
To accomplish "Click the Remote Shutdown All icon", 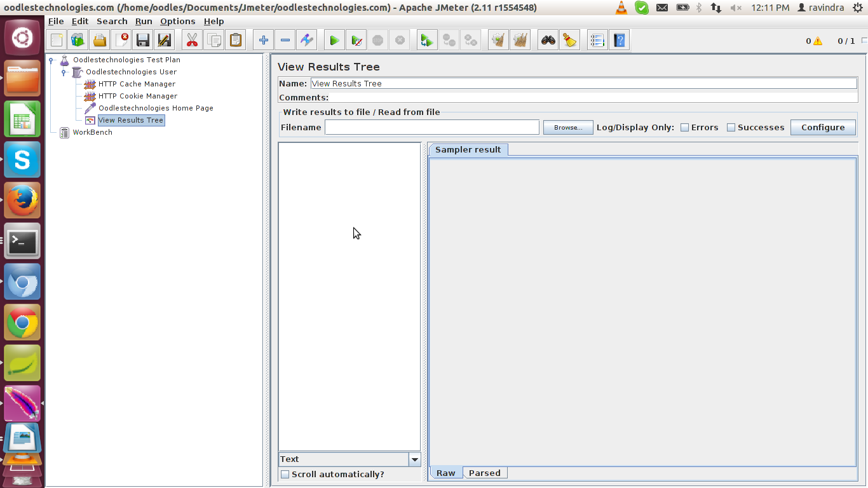I will 471,41.
